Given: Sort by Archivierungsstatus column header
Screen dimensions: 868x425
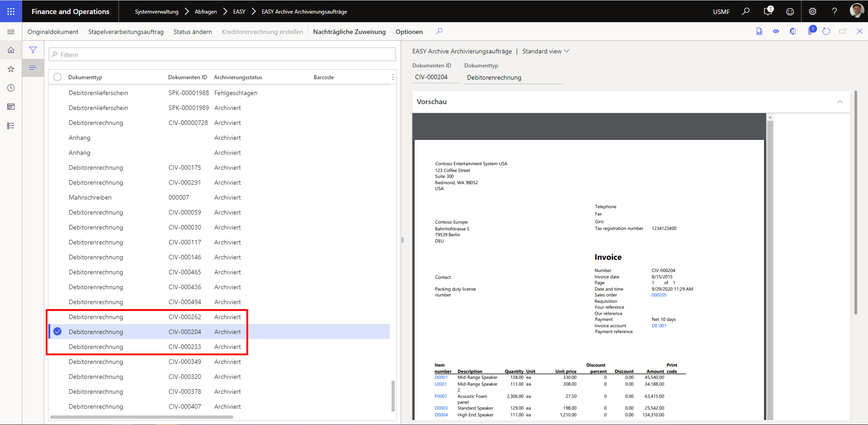Looking at the screenshot, I should pyautogui.click(x=238, y=77).
